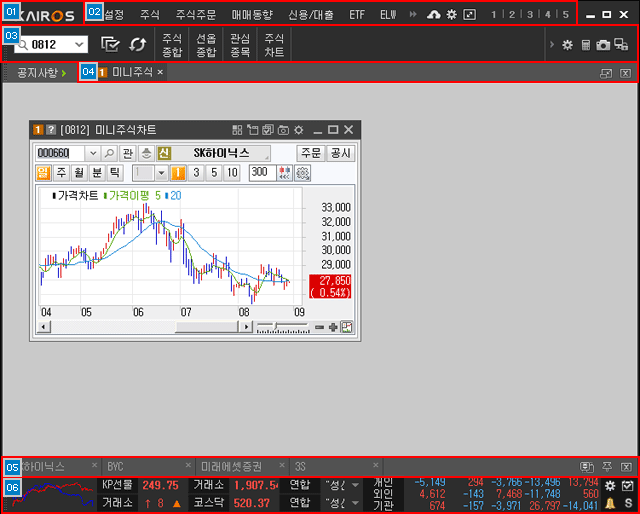Viewport: 640px width, 514px height.
Task: Select interval button 10
Action: (232, 173)
